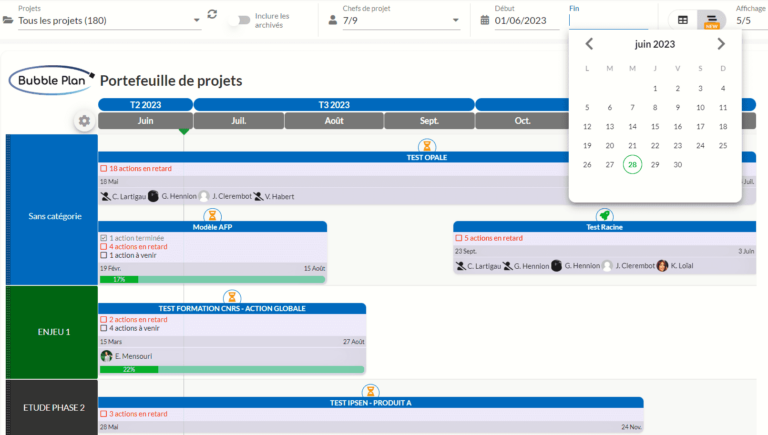
Task: Pick day 1 in calendar
Action: [655, 88]
